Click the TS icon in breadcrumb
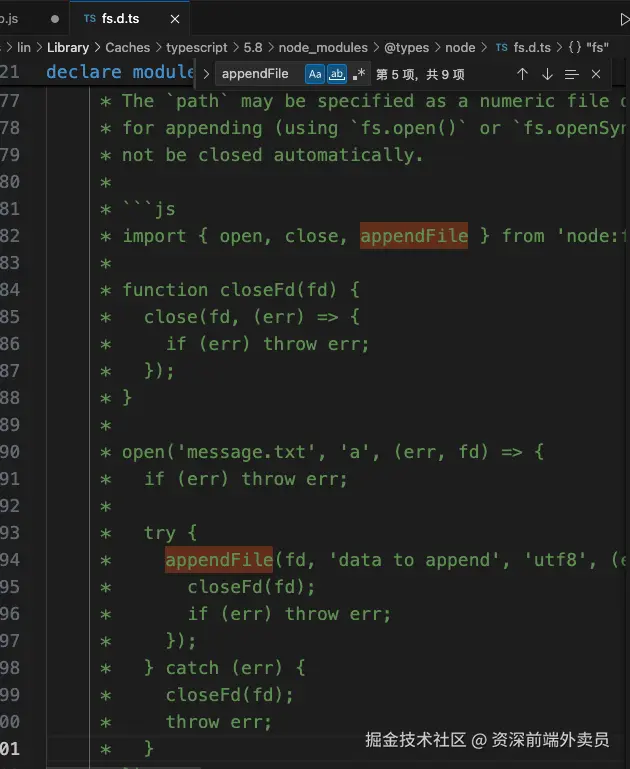 point(502,48)
